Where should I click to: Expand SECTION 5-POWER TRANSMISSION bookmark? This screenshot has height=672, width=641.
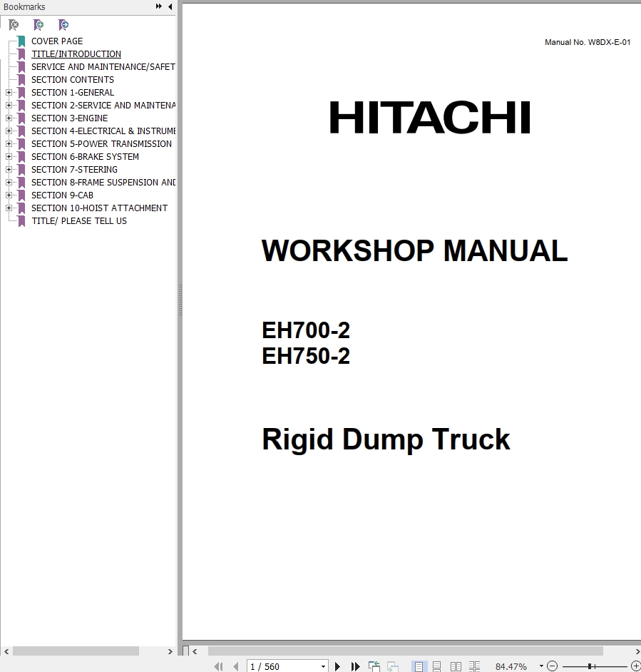(9, 143)
